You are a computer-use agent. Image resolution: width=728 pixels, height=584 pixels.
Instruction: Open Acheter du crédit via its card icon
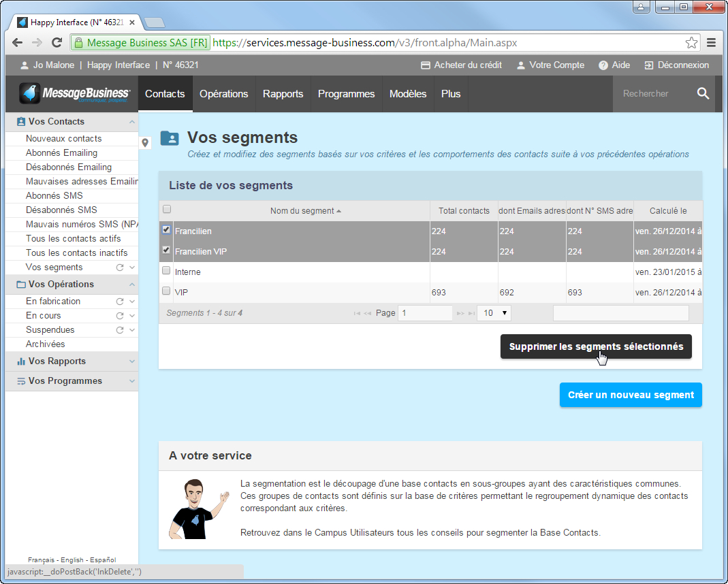(426, 65)
